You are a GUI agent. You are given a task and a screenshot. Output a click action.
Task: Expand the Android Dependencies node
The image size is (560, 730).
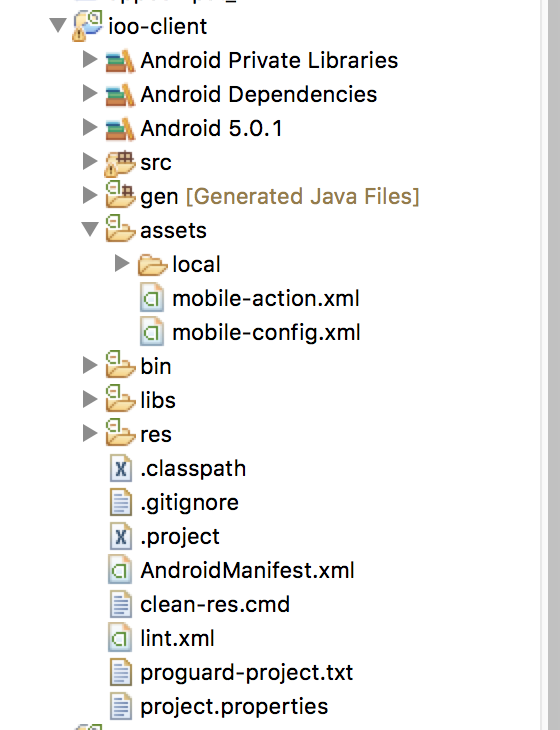coord(89,94)
